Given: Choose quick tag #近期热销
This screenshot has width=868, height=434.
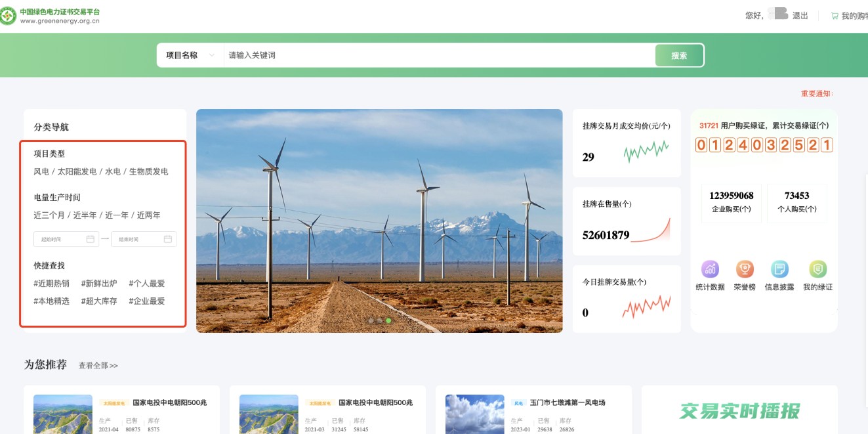Looking at the screenshot, I should point(51,284).
